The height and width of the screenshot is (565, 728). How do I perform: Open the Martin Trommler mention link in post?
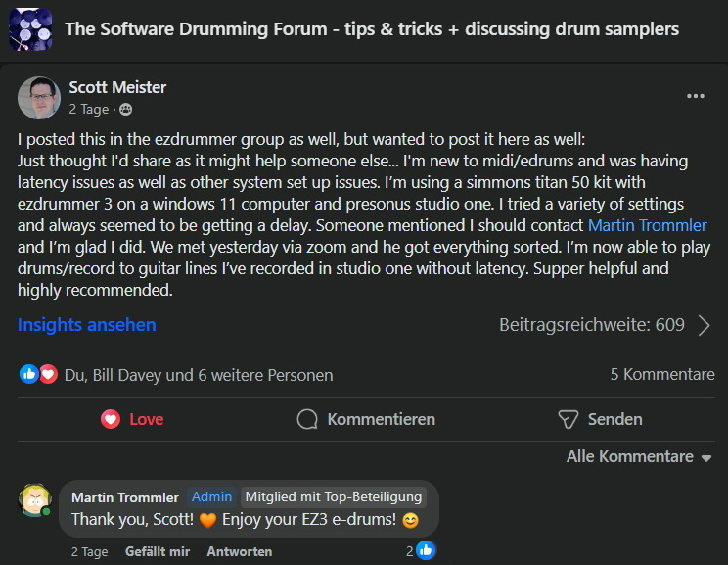pyautogui.click(x=647, y=225)
